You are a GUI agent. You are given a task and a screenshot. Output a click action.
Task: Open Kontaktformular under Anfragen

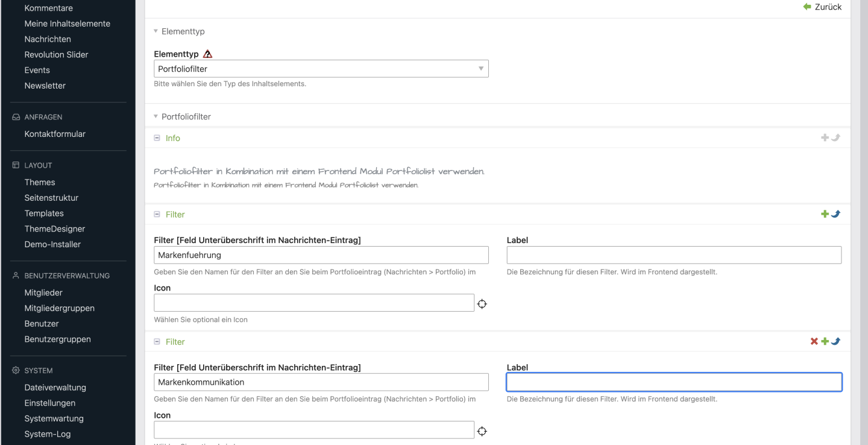pos(55,134)
